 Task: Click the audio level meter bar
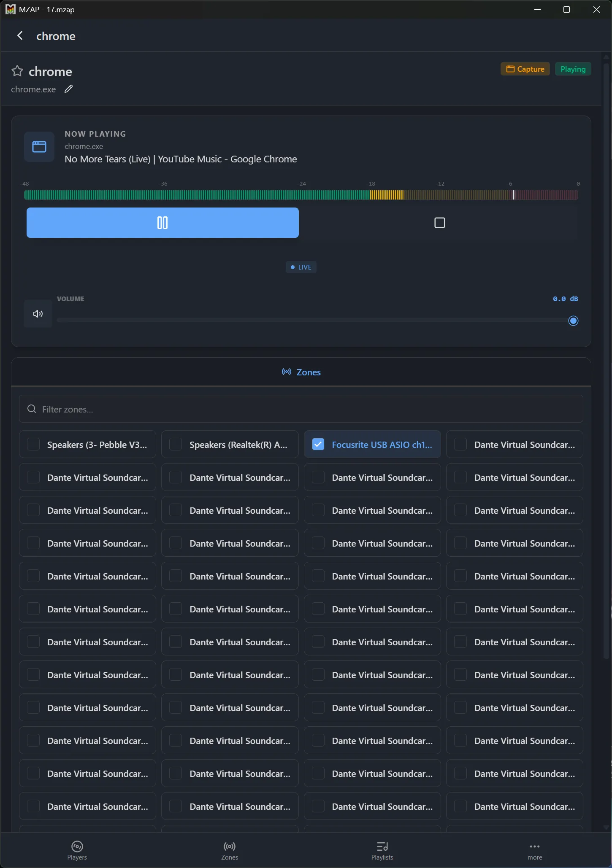pos(301,195)
